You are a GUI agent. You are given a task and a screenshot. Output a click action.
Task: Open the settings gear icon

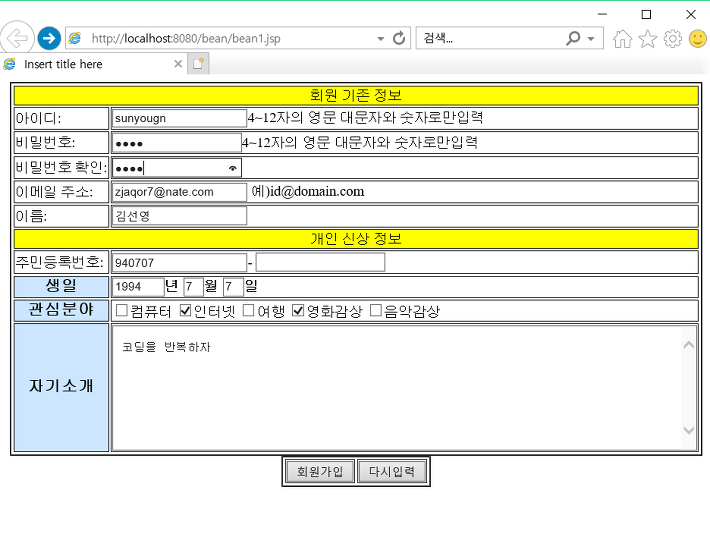pos(672,38)
